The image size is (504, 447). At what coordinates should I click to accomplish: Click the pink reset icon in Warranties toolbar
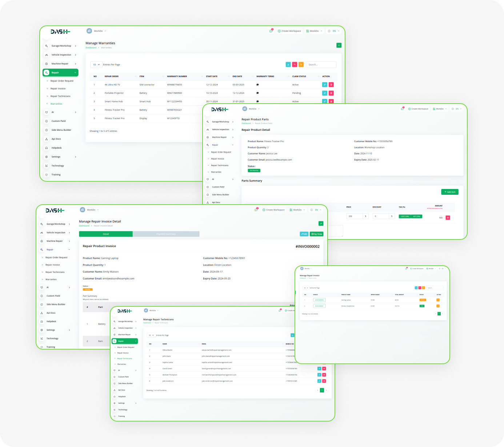click(x=295, y=64)
